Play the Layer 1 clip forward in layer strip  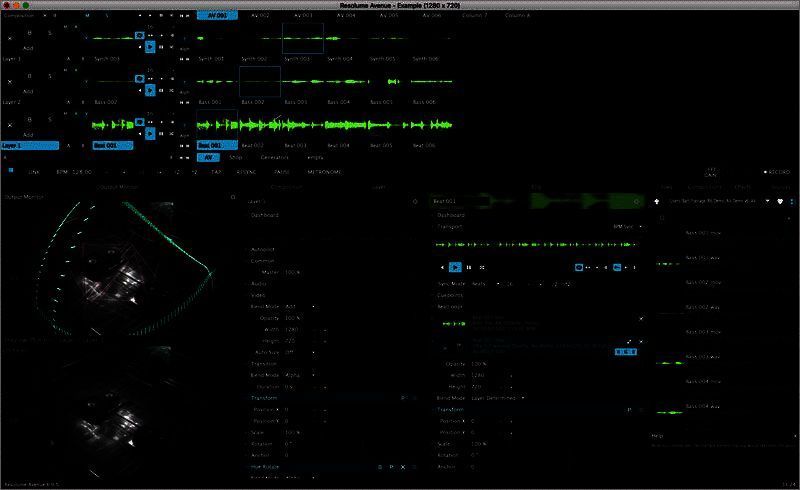[x=149, y=133]
